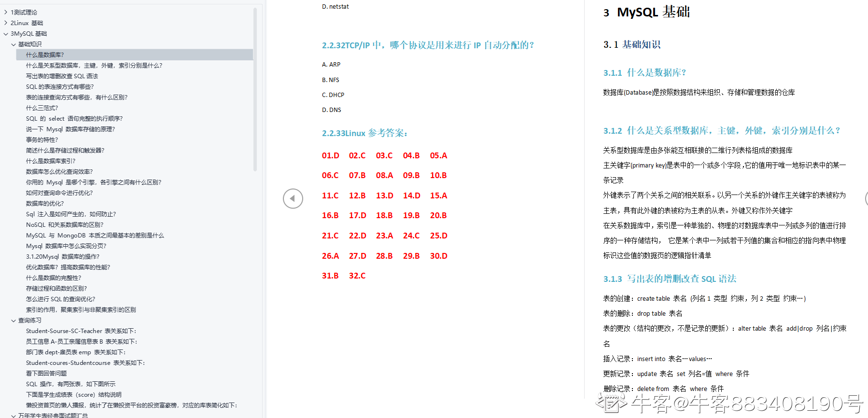Viewport: 868px width, 418px height.
Task: Open Student-Sourse-SC-Teacher 表关系如下
Action: (81, 331)
